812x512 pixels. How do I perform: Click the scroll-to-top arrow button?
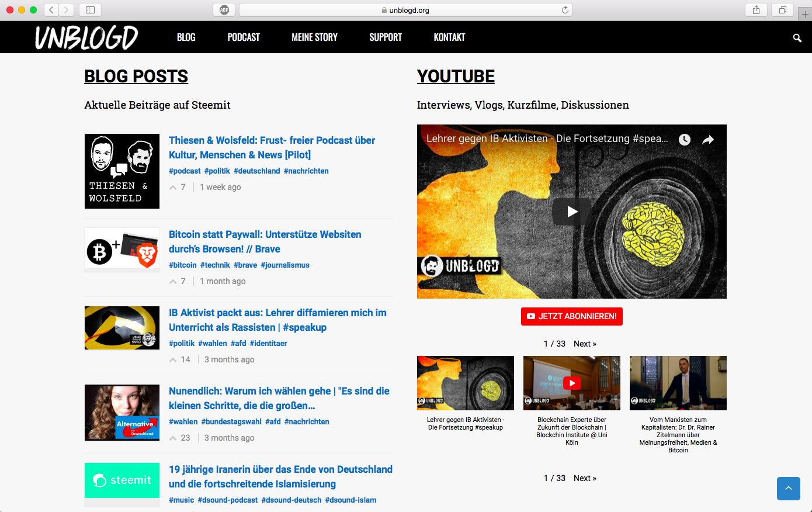coord(788,489)
